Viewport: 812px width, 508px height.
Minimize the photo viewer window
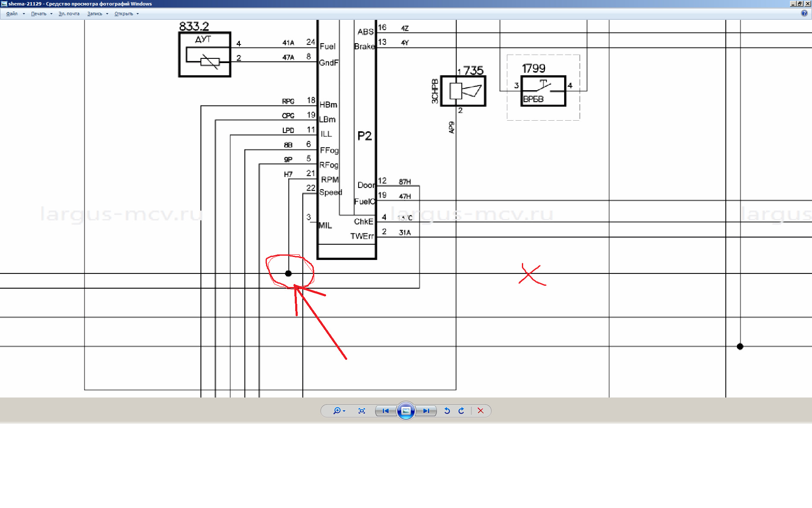tap(793, 3)
